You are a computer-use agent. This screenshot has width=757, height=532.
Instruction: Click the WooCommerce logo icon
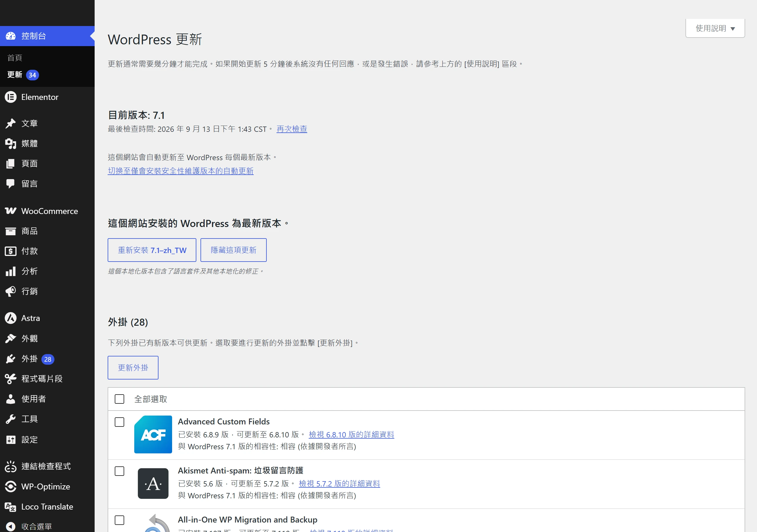[11, 211]
